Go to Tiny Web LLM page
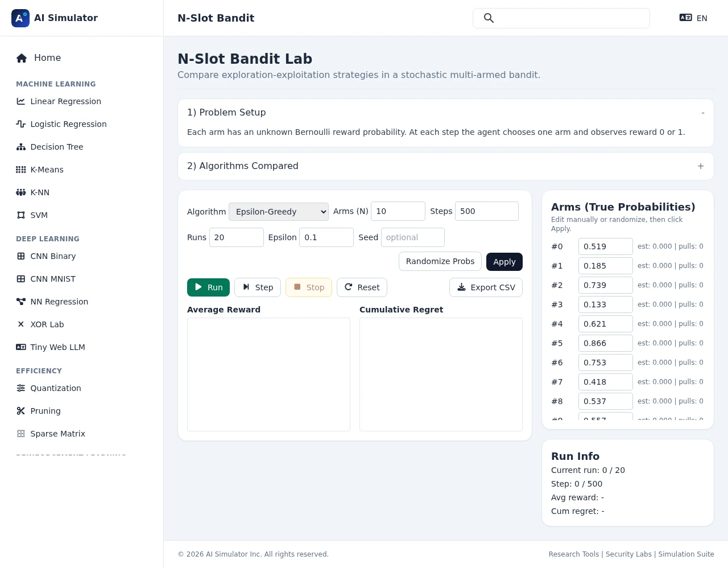This screenshot has width=728, height=568. 57,347
